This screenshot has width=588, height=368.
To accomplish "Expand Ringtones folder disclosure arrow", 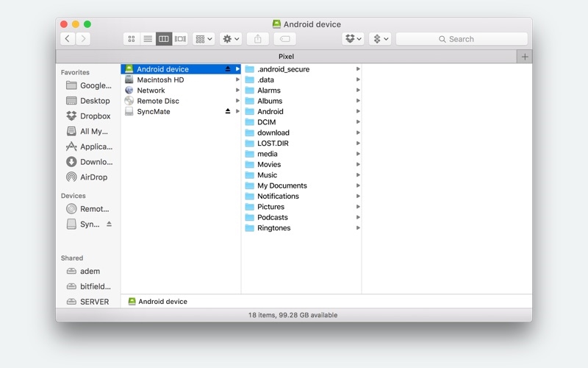I will pos(358,228).
